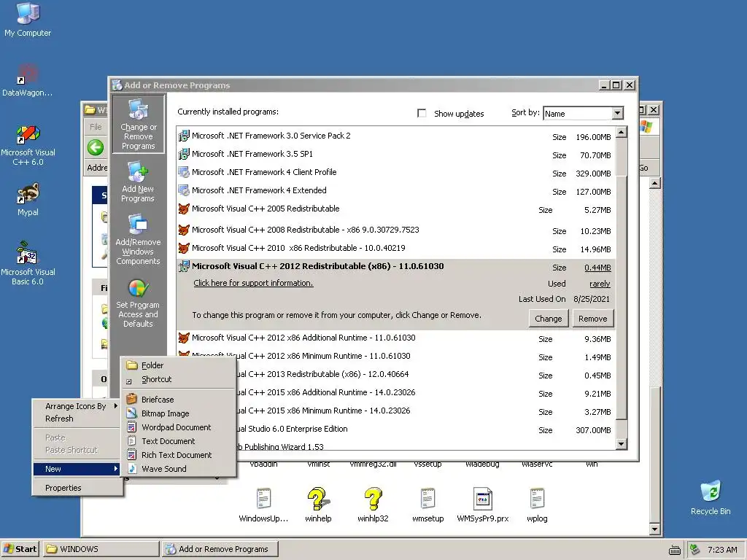Create a new Text Document
The height and width of the screenshot is (560, 747).
179,441
